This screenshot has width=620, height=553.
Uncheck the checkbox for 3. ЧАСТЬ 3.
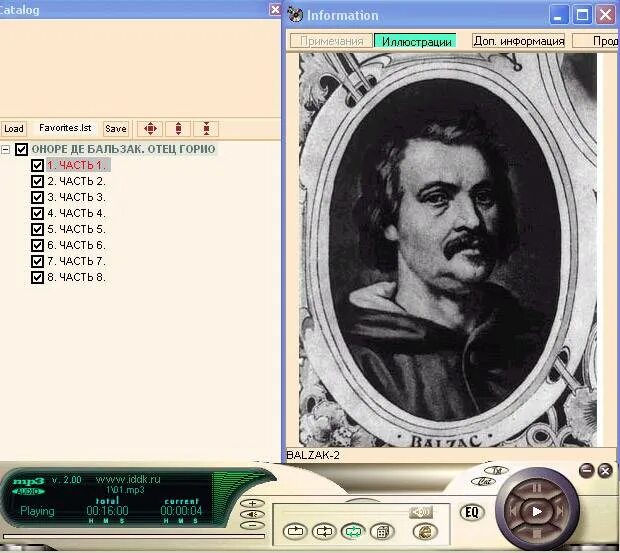[x=37, y=197]
